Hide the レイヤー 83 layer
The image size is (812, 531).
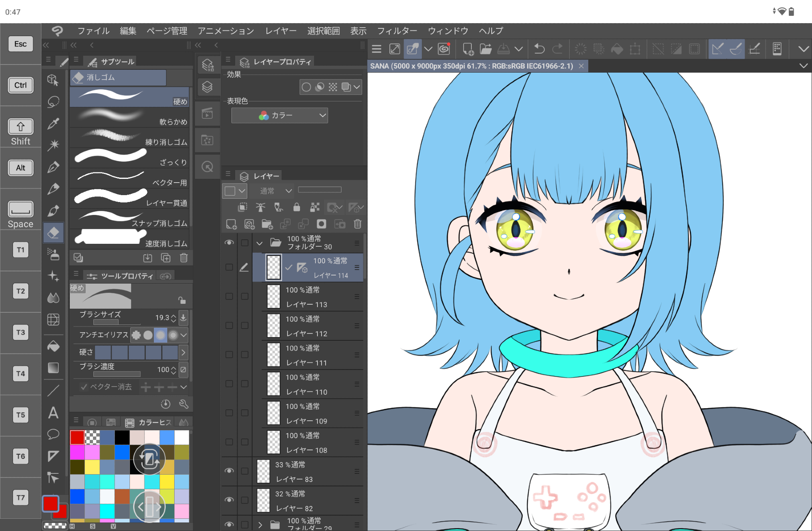pos(229,471)
